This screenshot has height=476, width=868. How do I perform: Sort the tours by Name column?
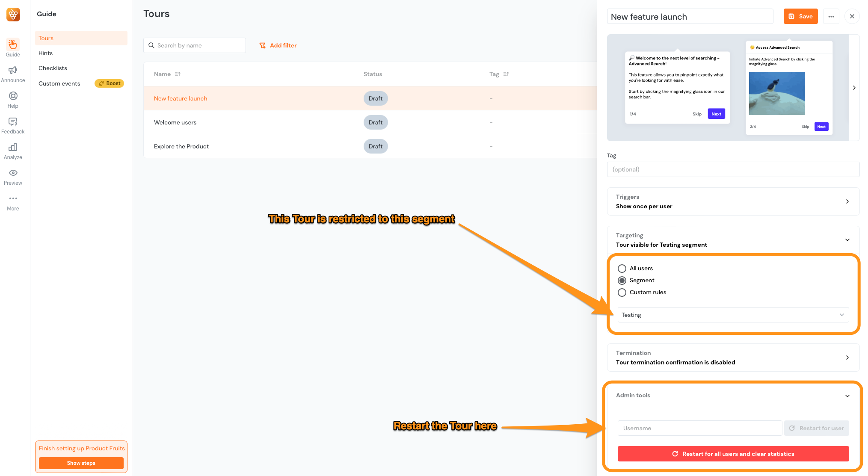178,74
